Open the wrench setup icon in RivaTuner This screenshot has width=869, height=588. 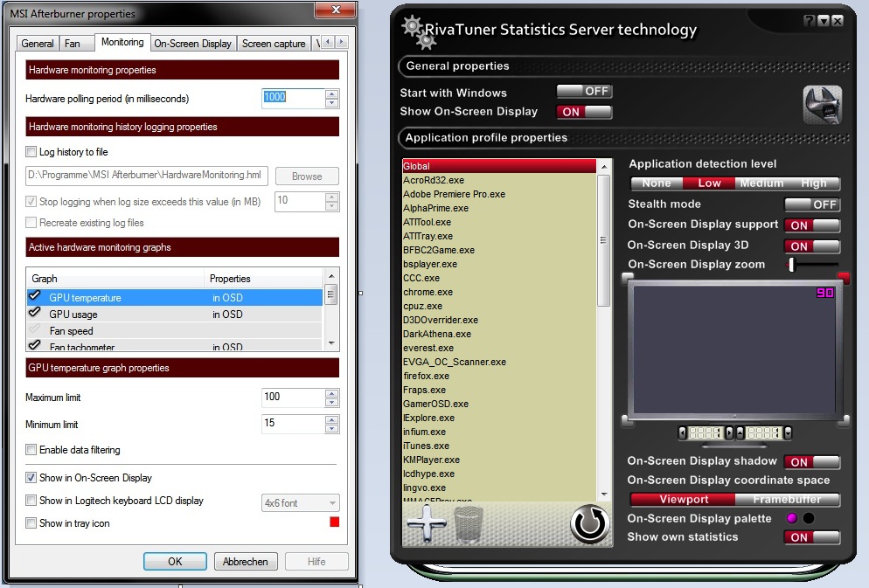pos(823,105)
